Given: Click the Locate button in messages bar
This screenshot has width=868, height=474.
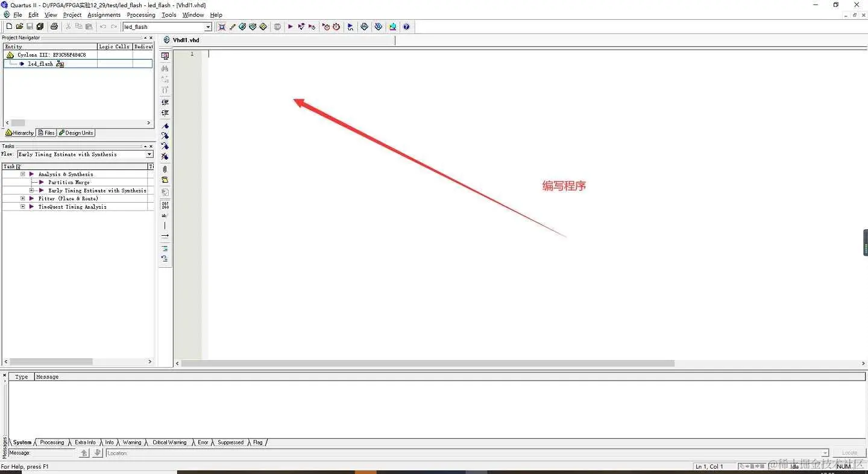Looking at the screenshot, I should pos(849,453).
